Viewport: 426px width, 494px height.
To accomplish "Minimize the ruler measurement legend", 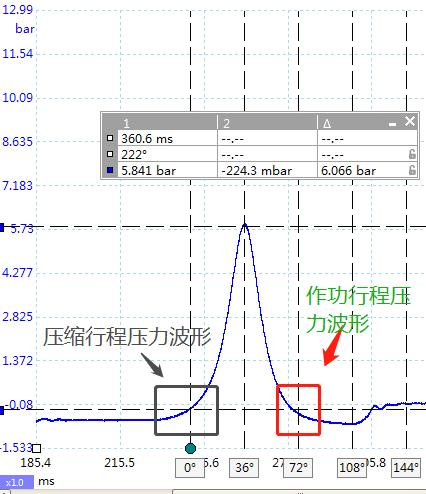I will [x=393, y=124].
